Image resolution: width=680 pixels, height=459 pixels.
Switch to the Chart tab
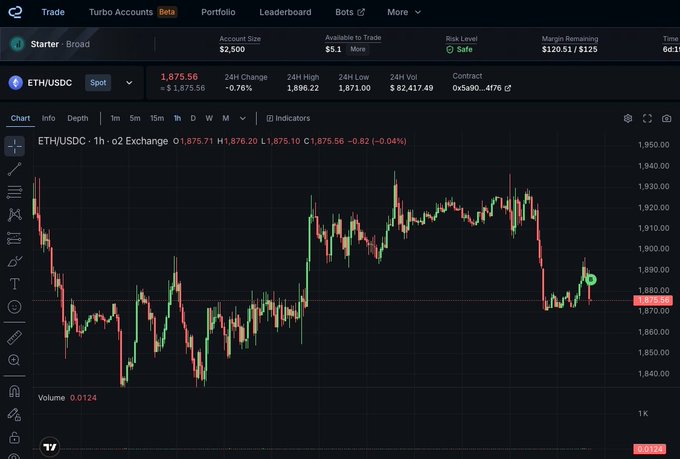pyautogui.click(x=20, y=118)
